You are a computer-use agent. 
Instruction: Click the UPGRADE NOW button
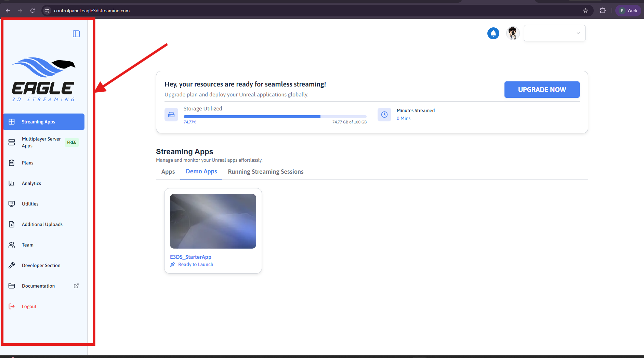click(x=542, y=90)
